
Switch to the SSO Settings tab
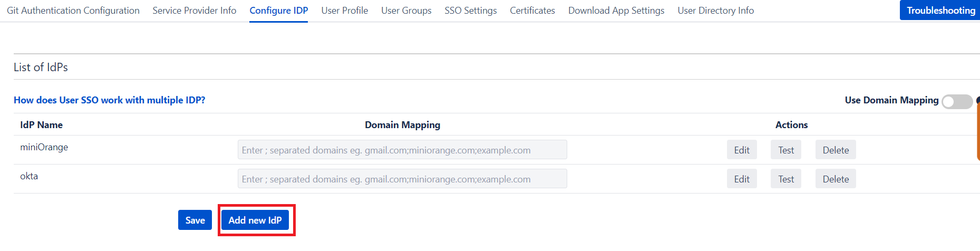tap(471, 11)
